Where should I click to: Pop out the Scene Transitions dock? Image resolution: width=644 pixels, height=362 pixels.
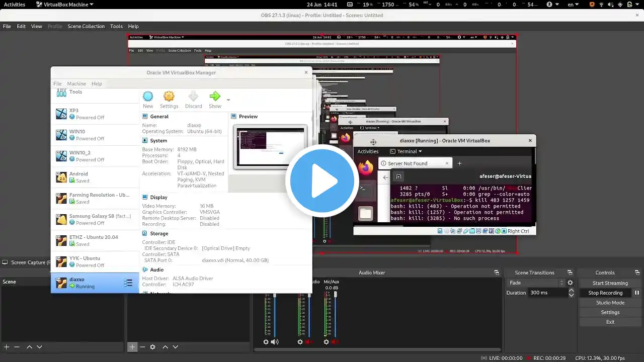click(x=570, y=273)
